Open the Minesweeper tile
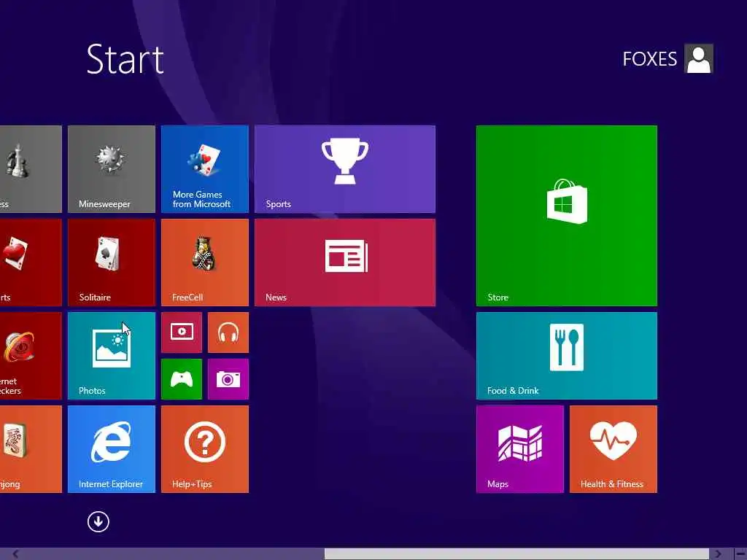Screen dimensions: 747x560 [112, 169]
